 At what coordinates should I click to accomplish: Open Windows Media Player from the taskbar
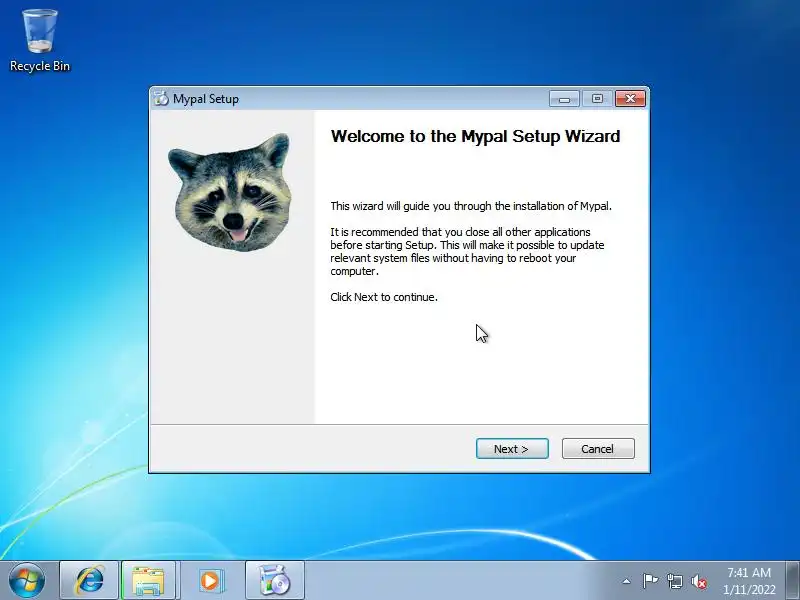tap(210, 581)
